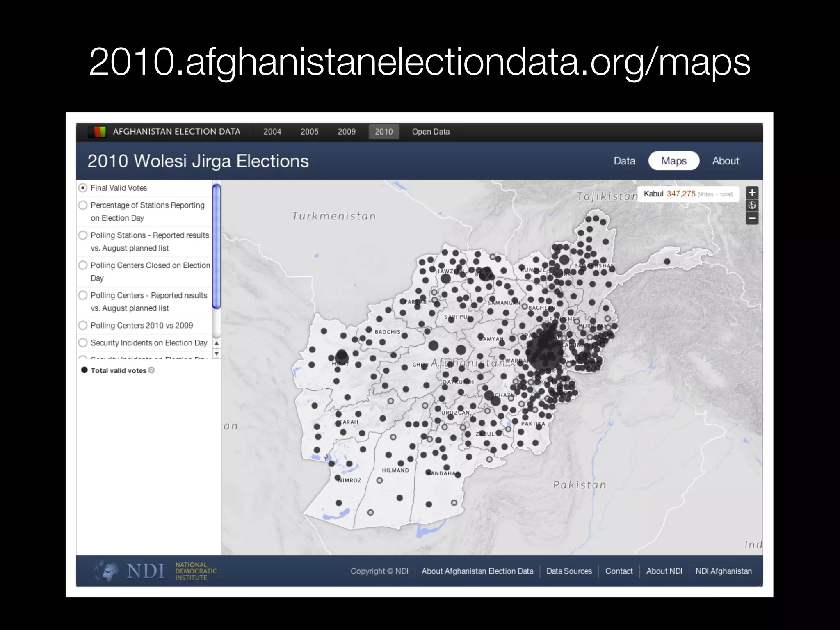Reset map to full extent globe icon
The height and width of the screenshot is (630, 840).
click(x=752, y=205)
